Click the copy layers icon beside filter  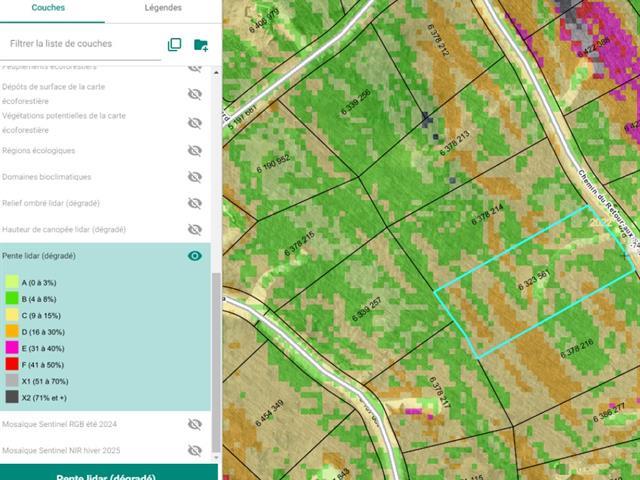[175, 45]
